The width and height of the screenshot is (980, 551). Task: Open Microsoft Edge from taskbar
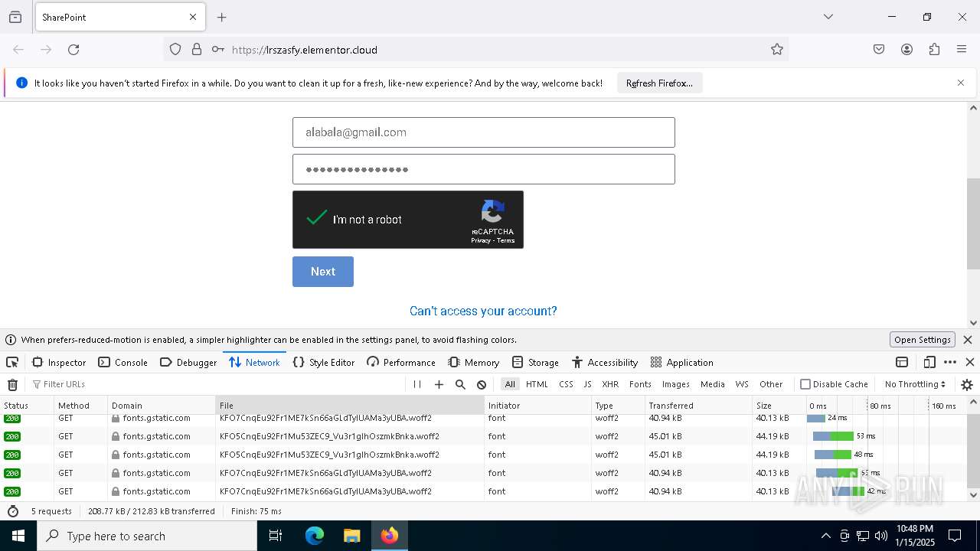315,536
